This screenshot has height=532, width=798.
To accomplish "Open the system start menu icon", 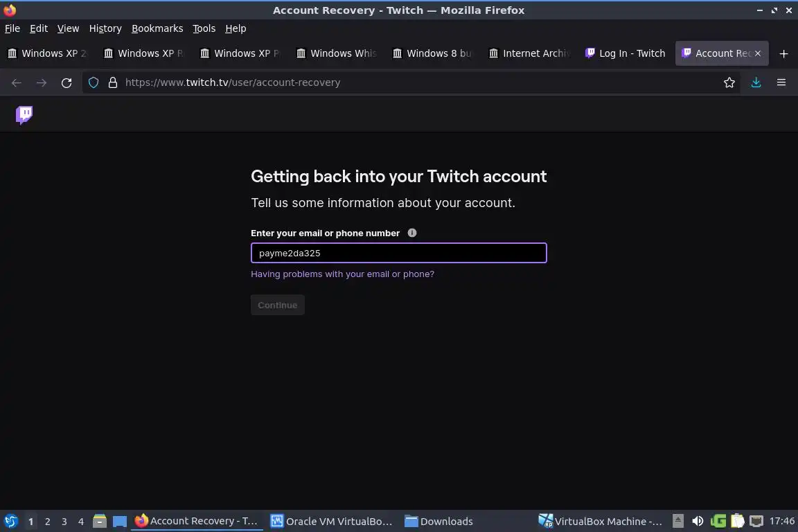I will click(11, 521).
